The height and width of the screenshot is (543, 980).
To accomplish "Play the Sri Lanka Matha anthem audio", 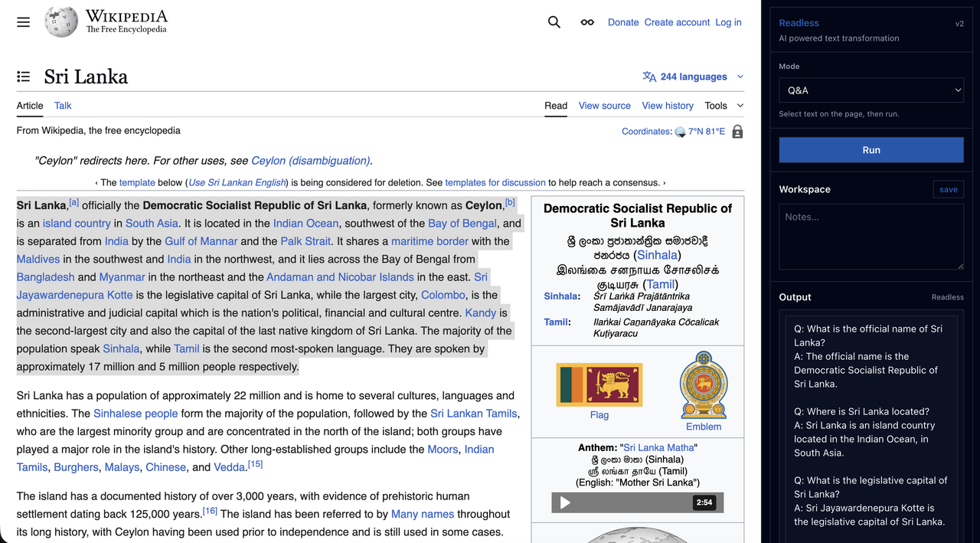I will tap(565, 502).
